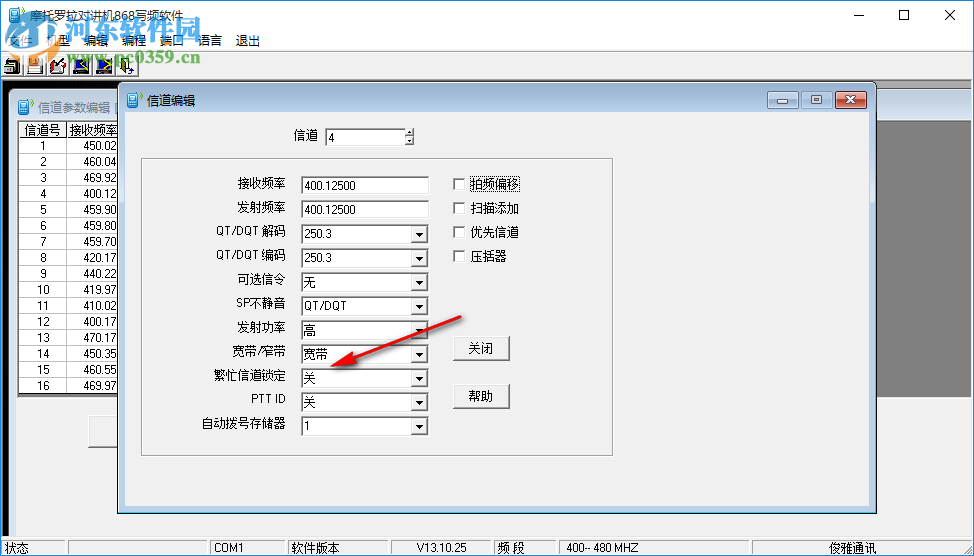Open the 发射功率 dropdown
Image resolution: width=974 pixels, height=556 pixels.
point(419,330)
